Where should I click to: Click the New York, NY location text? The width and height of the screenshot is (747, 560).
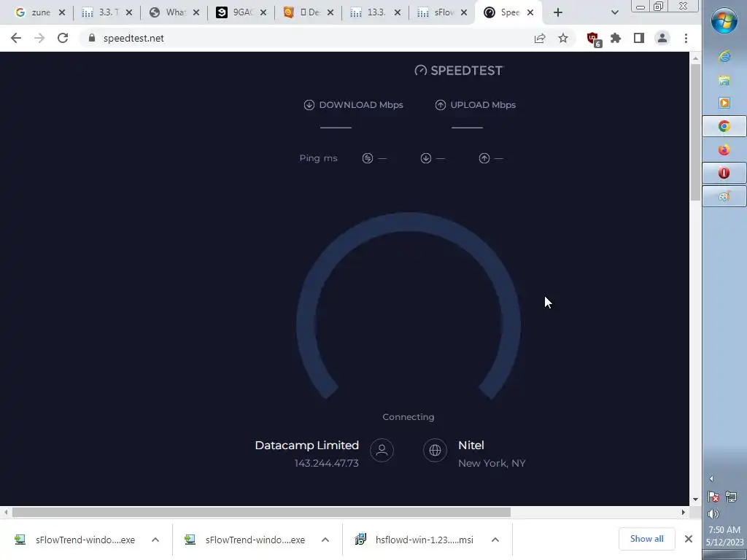coord(492,463)
